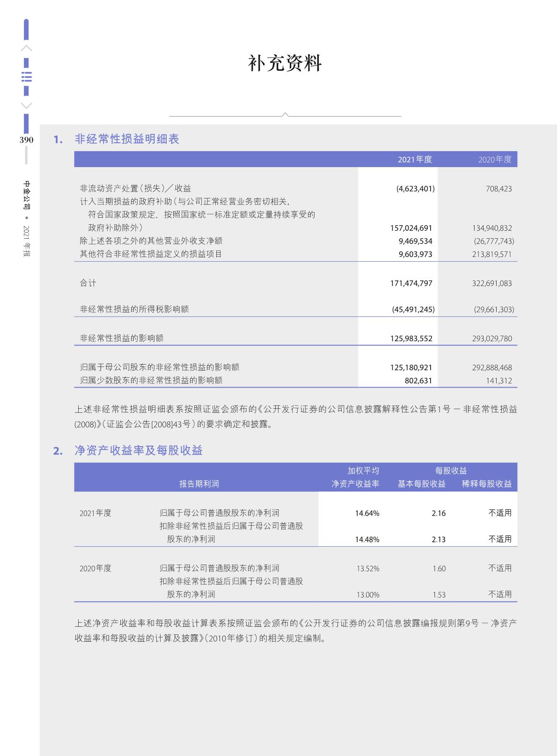Image resolution: width=557 pixels, height=756 pixels.
Task: Click the 14.64% return value
Action: pyautogui.click(x=367, y=513)
